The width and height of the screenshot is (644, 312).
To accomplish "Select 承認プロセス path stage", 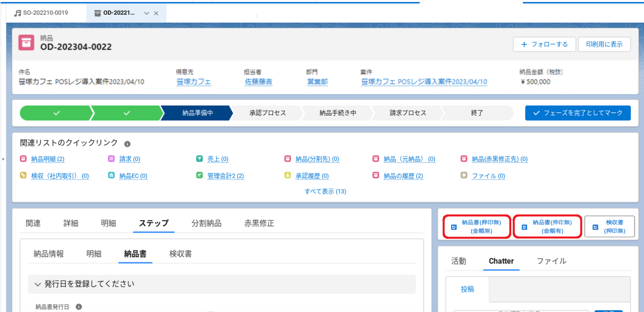I will pyautogui.click(x=267, y=113).
